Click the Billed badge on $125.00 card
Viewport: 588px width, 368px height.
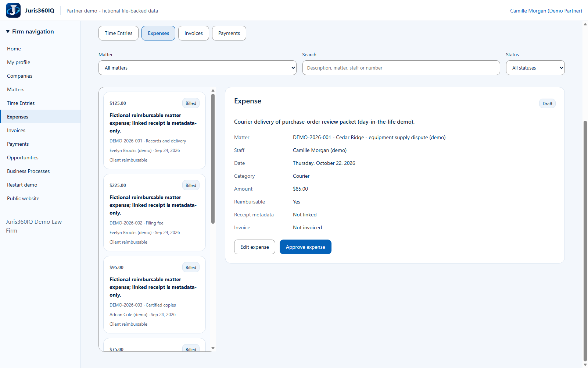191,103
